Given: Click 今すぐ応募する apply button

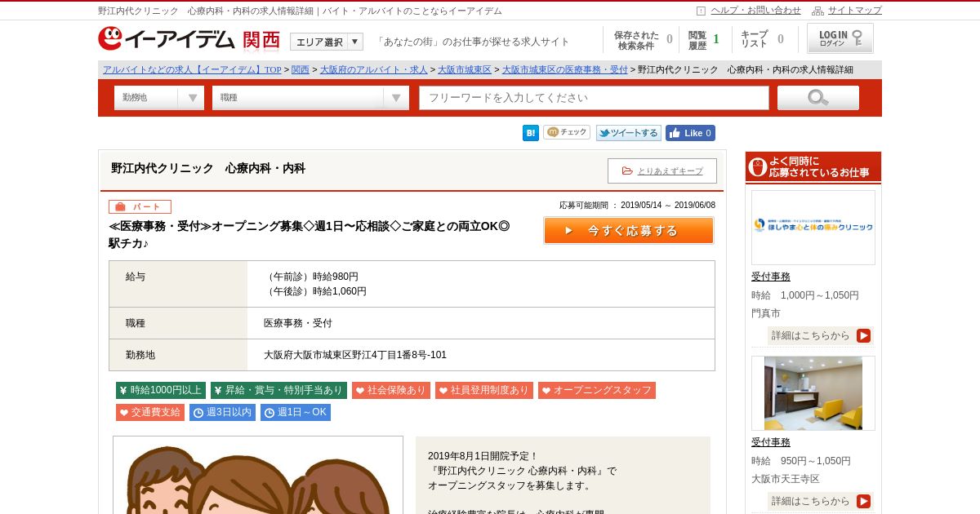Looking at the screenshot, I should [629, 230].
